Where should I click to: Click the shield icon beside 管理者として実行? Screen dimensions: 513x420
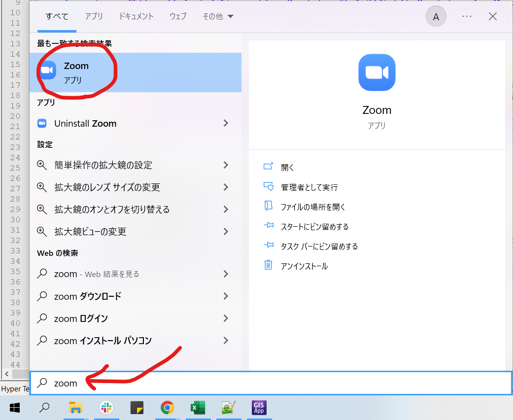[269, 186]
